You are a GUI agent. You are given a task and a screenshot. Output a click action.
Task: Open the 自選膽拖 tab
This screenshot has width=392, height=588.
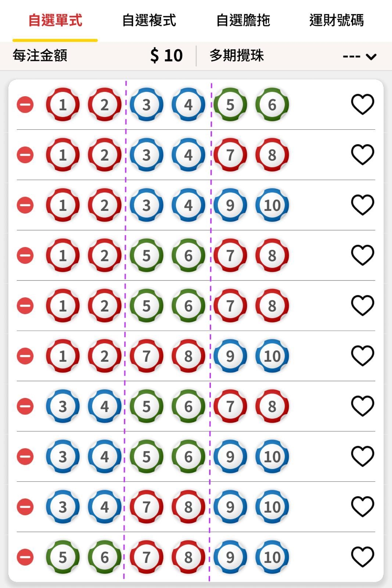coord(243,20)
